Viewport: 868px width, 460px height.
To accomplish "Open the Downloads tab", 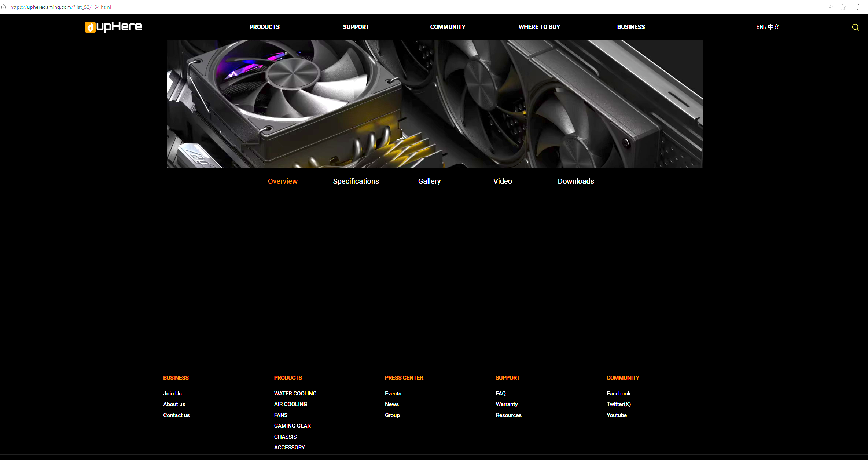I will tap(576, 181).
